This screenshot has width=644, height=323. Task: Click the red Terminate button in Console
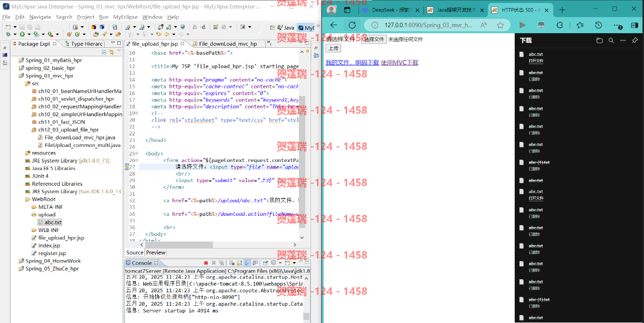point(206,263)
